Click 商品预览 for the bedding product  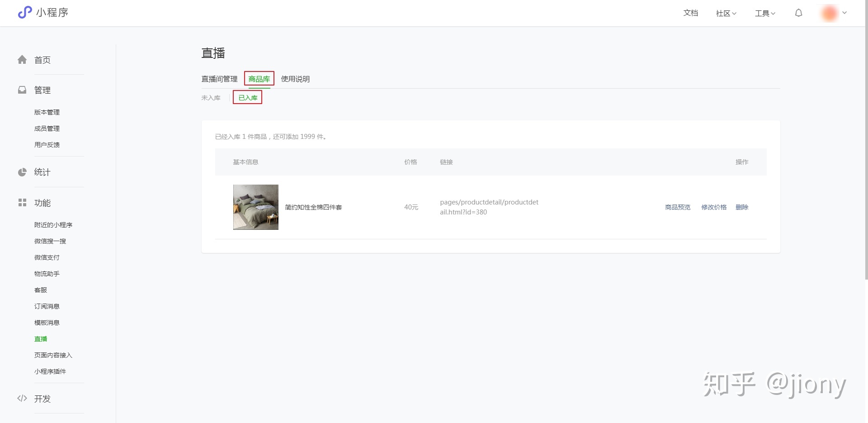point(677,207)
